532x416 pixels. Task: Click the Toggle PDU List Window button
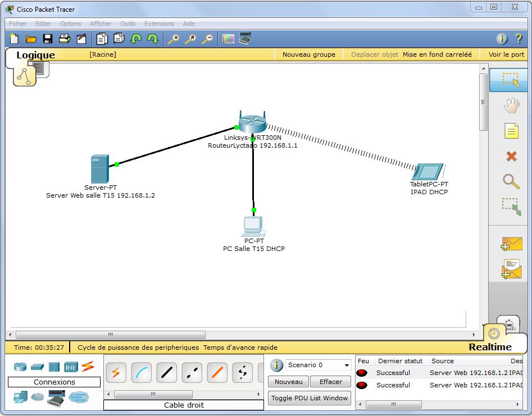(310, 398)
